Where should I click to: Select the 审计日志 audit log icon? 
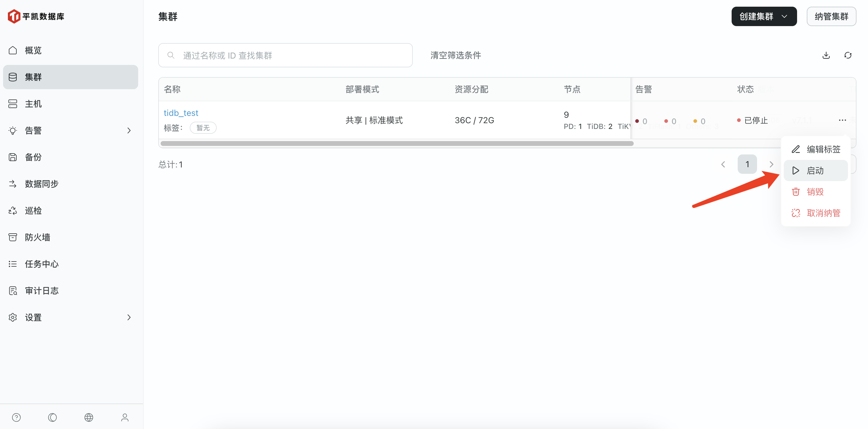pyautogui.click(x=12, y=290)
